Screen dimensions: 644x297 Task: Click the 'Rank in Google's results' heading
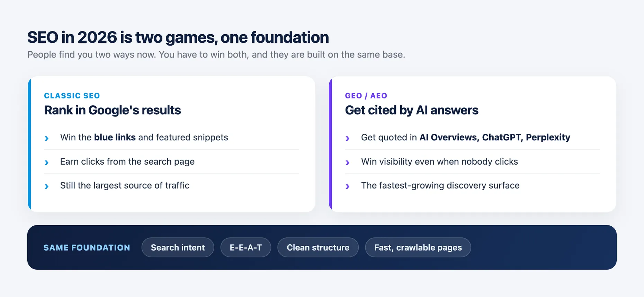(x=113, y=110)
